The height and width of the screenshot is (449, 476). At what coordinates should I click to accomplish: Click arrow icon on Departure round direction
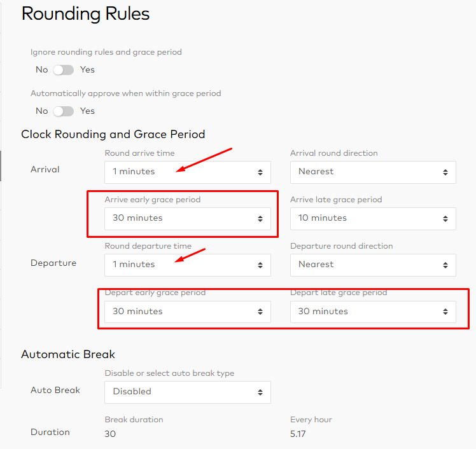pyautogui.click(x=445, y=265)
